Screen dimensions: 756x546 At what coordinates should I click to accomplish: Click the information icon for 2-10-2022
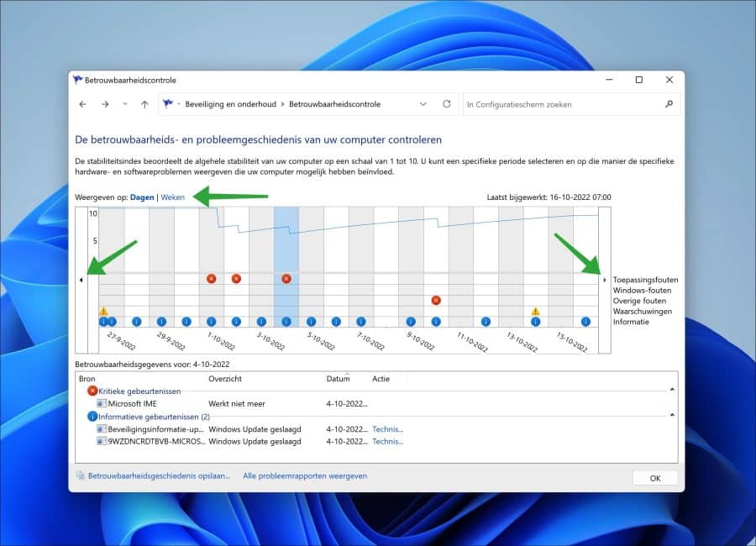236,322
